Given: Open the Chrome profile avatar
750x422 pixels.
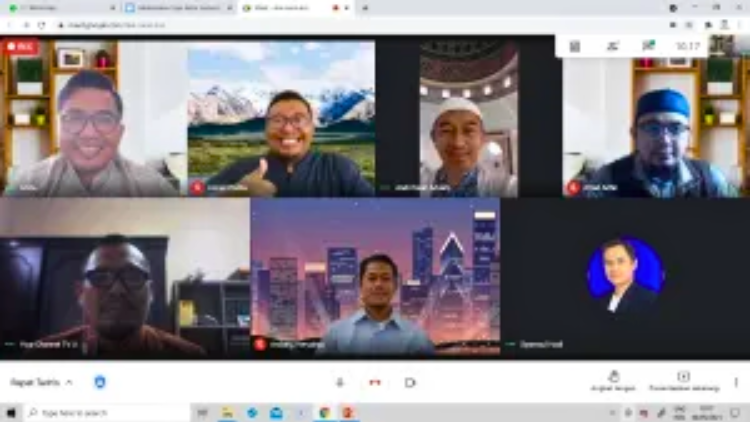Looking at the screenshot, I should [725, 25].
